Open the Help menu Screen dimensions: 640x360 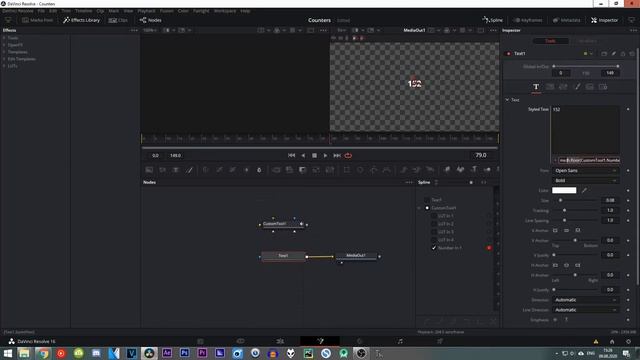point(245,11)
